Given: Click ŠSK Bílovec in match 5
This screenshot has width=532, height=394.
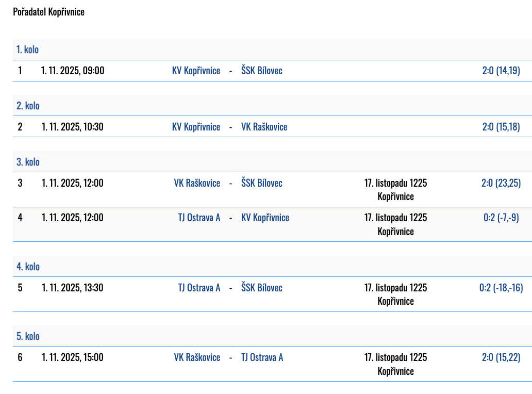Looking at the screenshot, I should 261,288.
